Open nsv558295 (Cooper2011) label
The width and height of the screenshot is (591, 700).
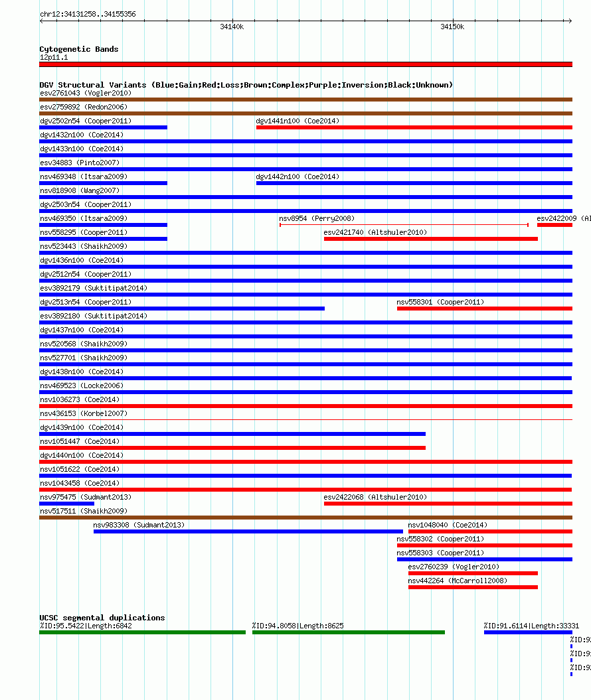[x=84, y=232]
